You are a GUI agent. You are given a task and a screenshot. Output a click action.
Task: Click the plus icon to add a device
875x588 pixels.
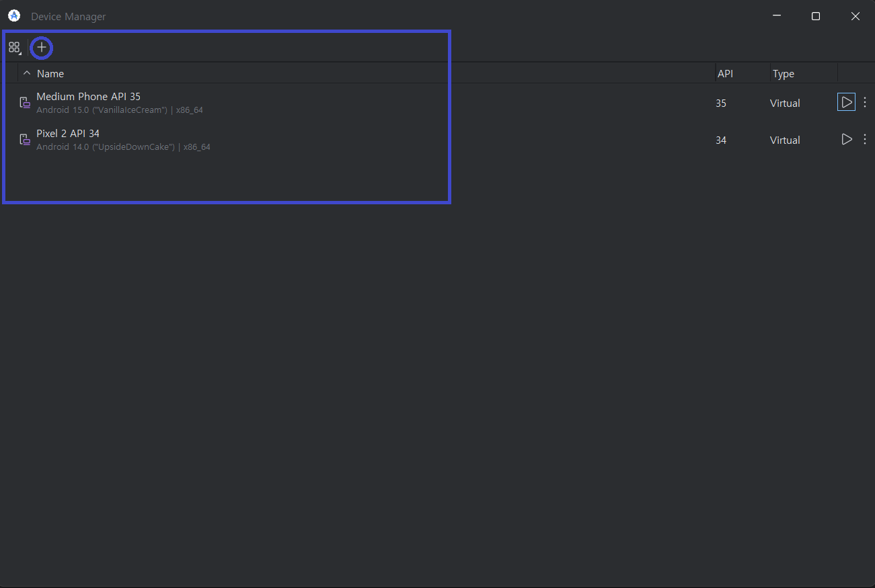42,48
